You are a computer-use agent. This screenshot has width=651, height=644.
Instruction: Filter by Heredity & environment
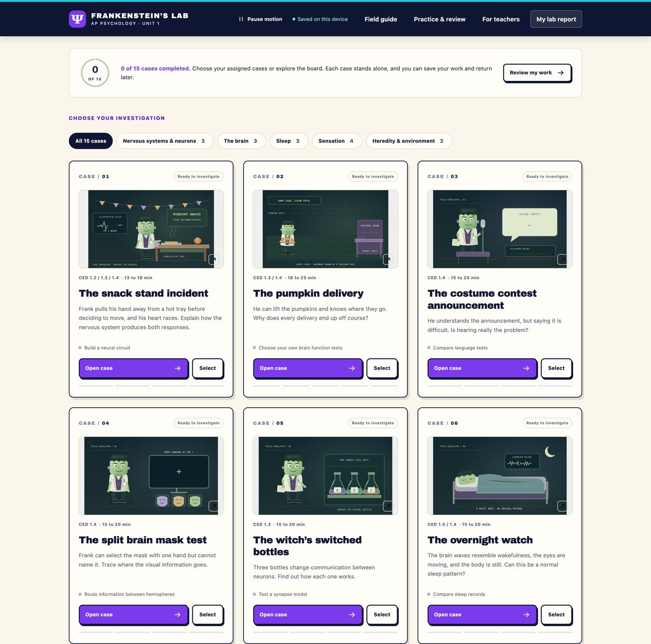[x=409, y=141]
